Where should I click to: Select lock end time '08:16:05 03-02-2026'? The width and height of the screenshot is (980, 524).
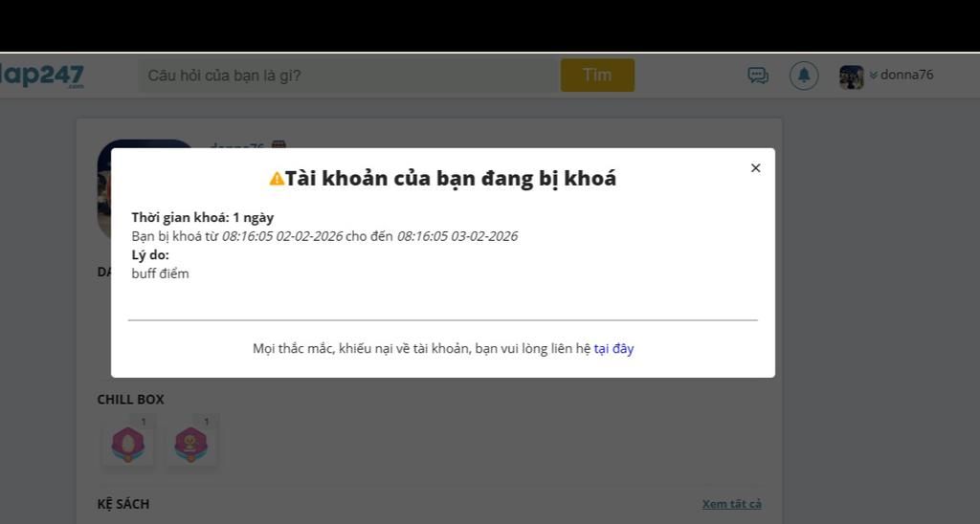(457, 236)
